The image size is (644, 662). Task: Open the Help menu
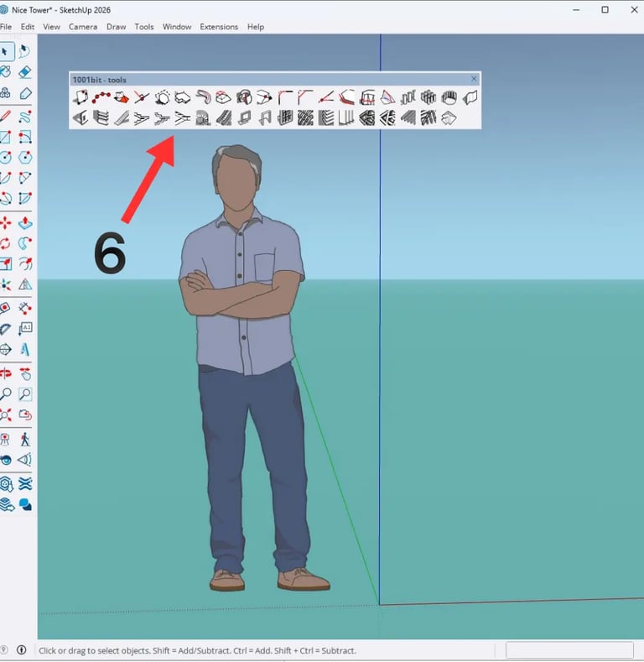(x=256, y=27)
